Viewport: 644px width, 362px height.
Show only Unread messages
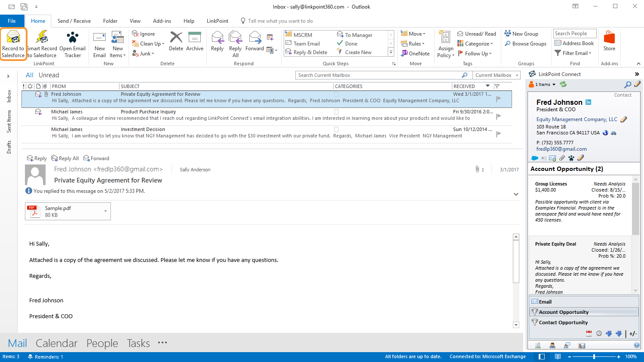tap(49, 75)
